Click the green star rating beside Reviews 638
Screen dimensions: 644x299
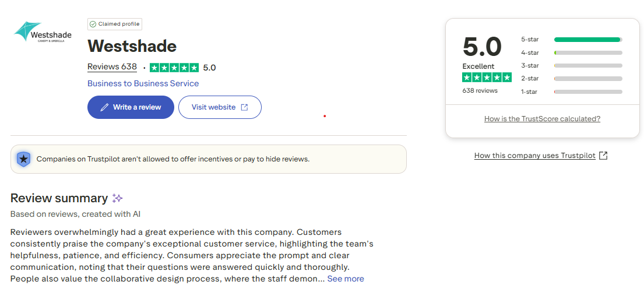[x=174, y=68]
